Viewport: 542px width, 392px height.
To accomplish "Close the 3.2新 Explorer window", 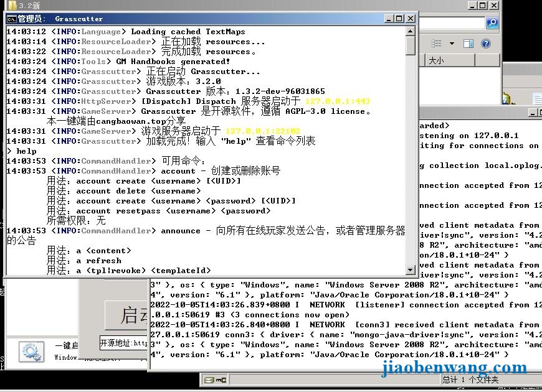I will pyautogui.click(x=494, y=5).
